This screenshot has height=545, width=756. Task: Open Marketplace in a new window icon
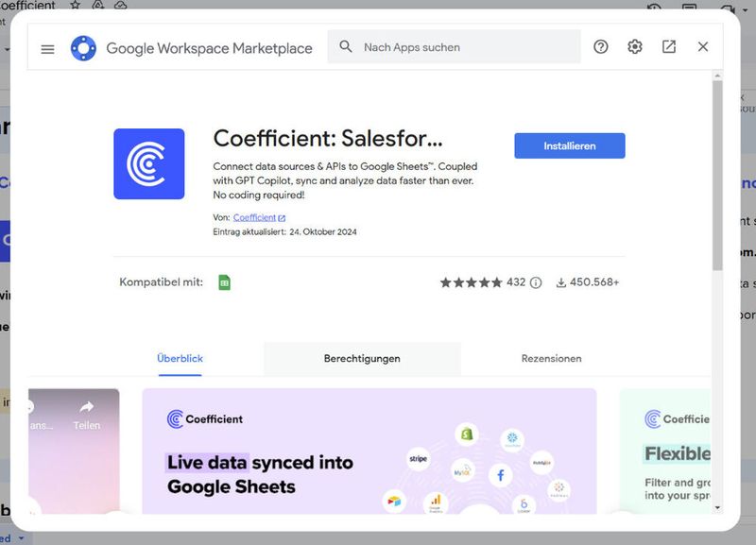tap(669, 46)
